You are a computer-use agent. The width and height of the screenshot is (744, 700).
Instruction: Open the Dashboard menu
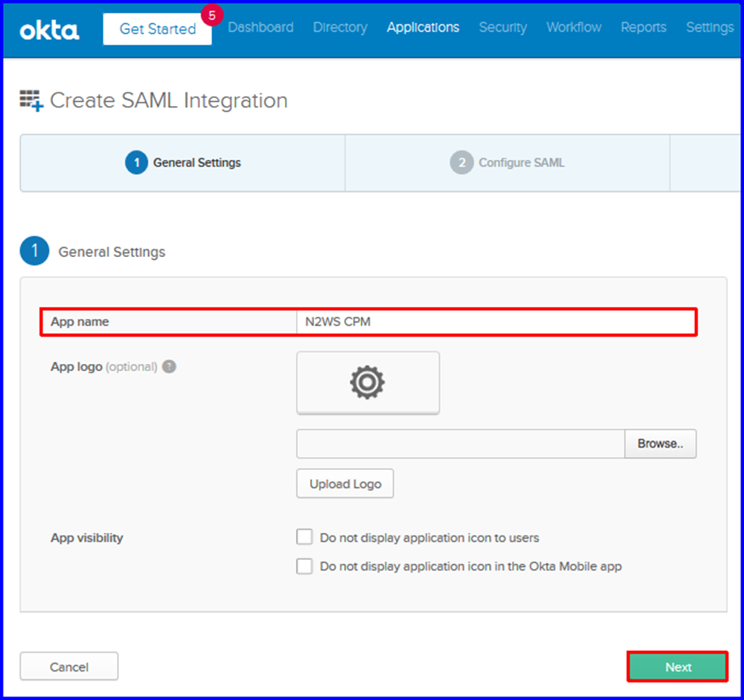[x=260, y=28]
